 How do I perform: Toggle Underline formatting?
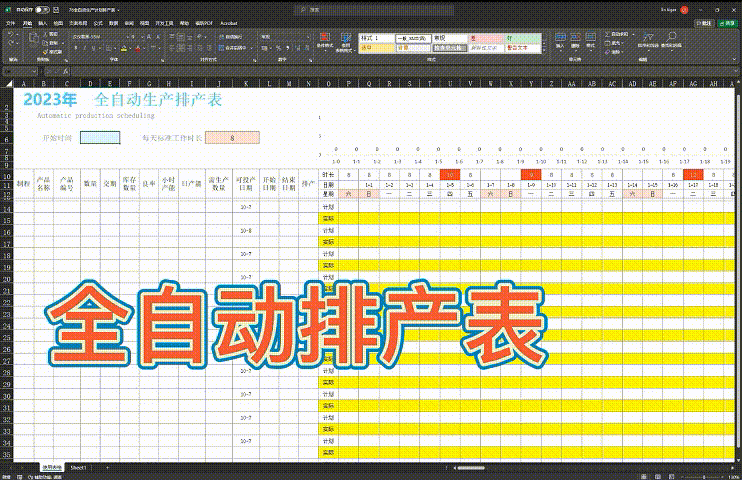[x=94, y=48]
